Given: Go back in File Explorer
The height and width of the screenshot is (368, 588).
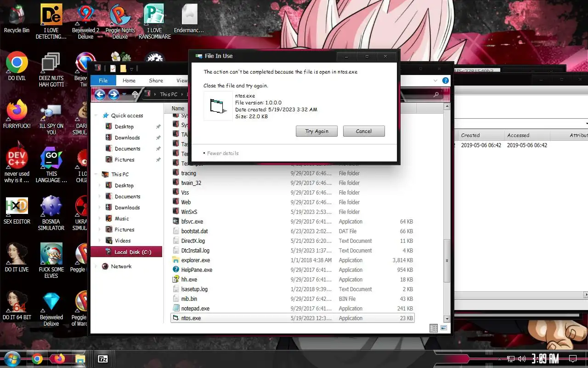Looking at the screenshot, I should pyautogui.click(x=100, y=94).
